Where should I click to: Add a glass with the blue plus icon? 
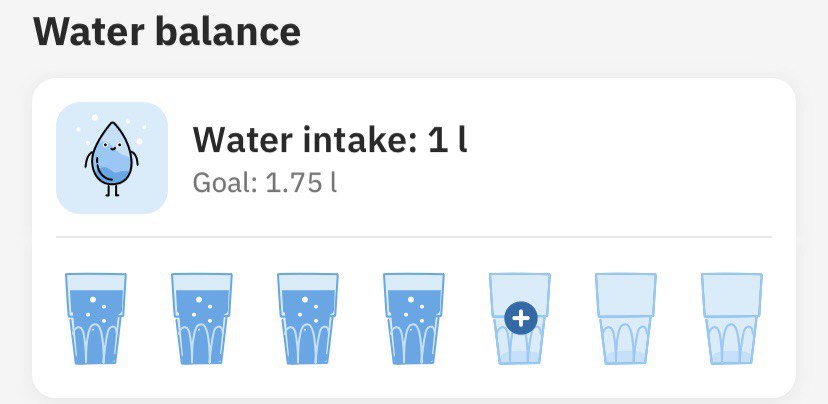tap(521, 318)
